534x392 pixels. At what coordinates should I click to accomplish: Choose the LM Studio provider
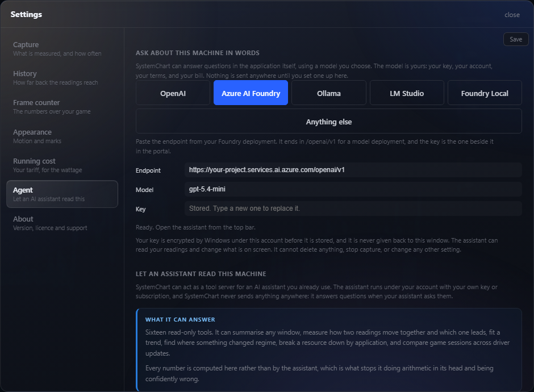[x=407, y=93]
